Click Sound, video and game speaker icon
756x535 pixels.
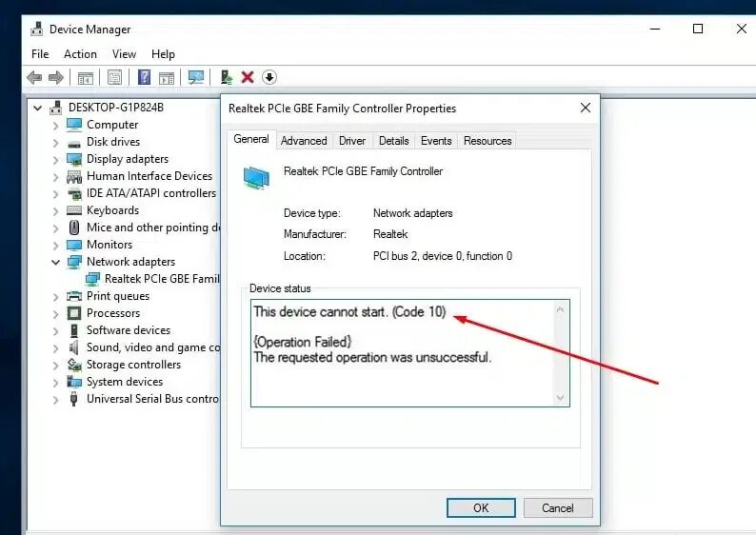(x=73, y=347)
